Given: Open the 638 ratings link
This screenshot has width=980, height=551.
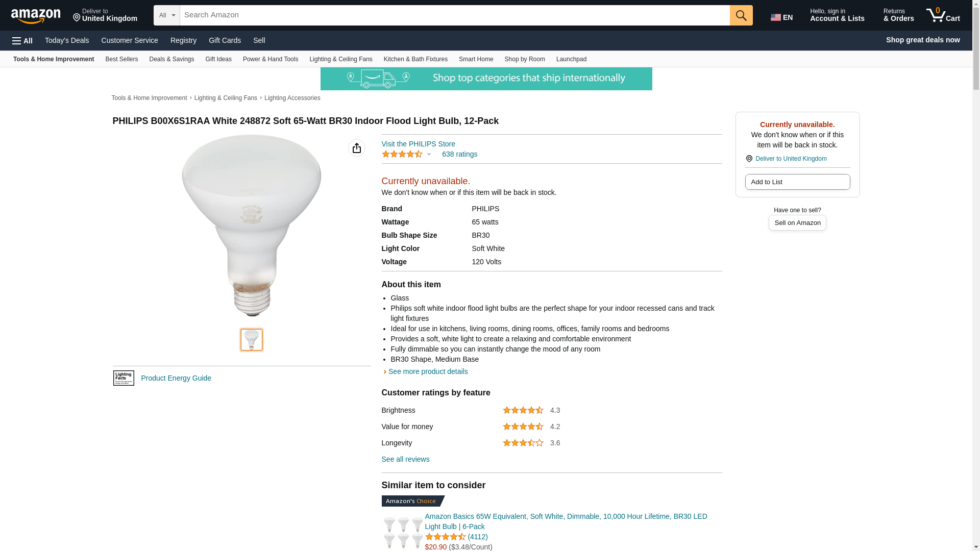Looking at the screenshot, I should [x=459, y=154].
